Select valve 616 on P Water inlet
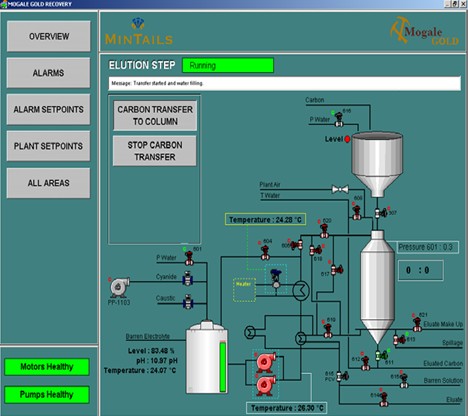 coord(339,119)
